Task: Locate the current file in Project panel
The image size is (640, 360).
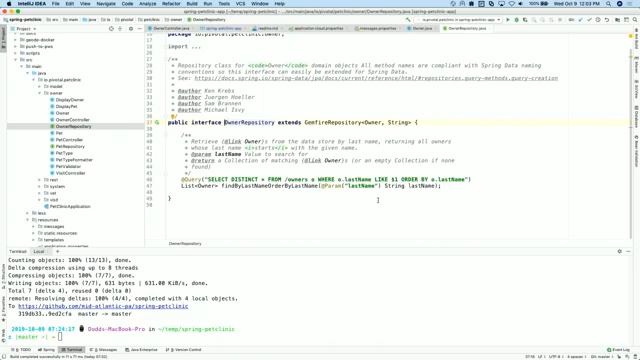Action: [111, 29]
